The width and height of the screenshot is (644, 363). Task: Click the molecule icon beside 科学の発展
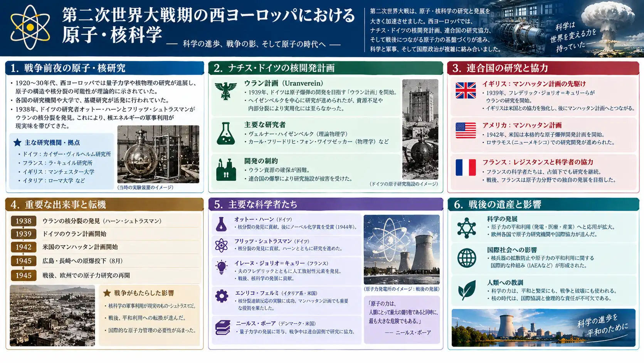point(467,228)
